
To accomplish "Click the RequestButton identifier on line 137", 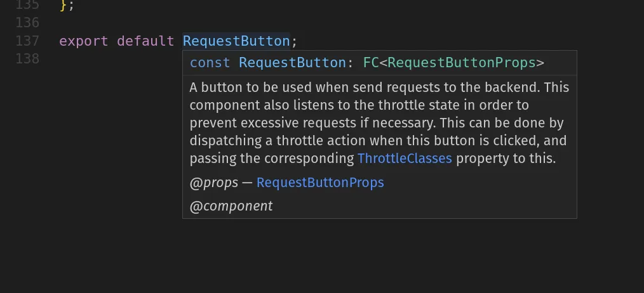I will (x=236, y=41).
